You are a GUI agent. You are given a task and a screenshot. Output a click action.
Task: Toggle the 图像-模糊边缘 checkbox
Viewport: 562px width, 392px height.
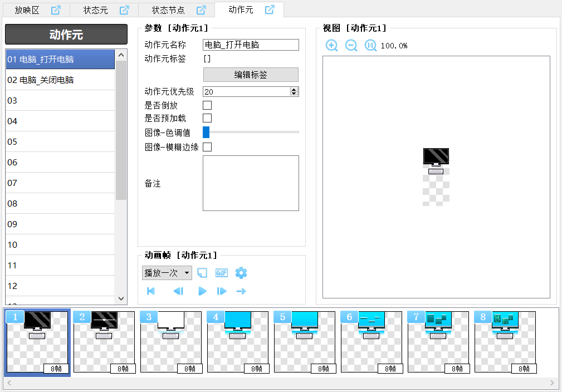click(x=207, y=147)
